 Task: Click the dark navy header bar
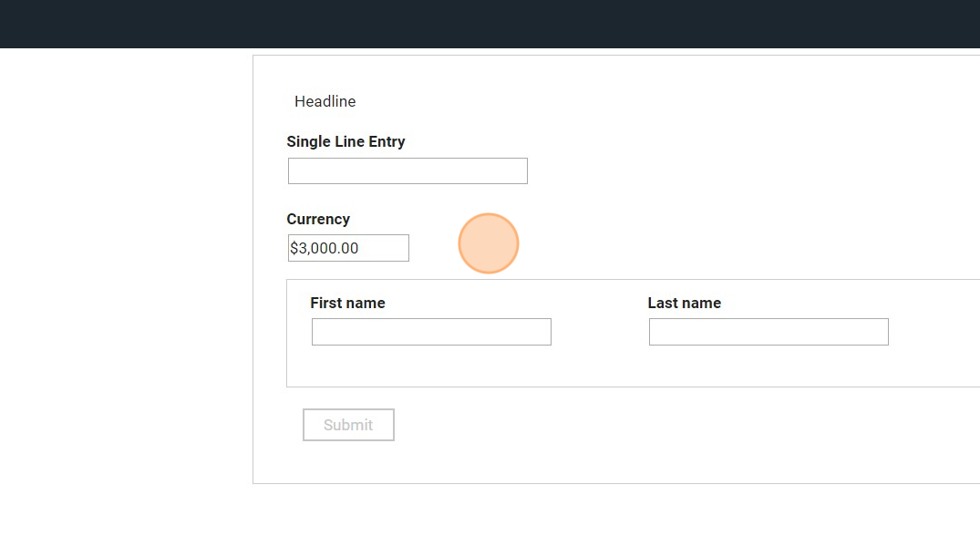[490, 24]
